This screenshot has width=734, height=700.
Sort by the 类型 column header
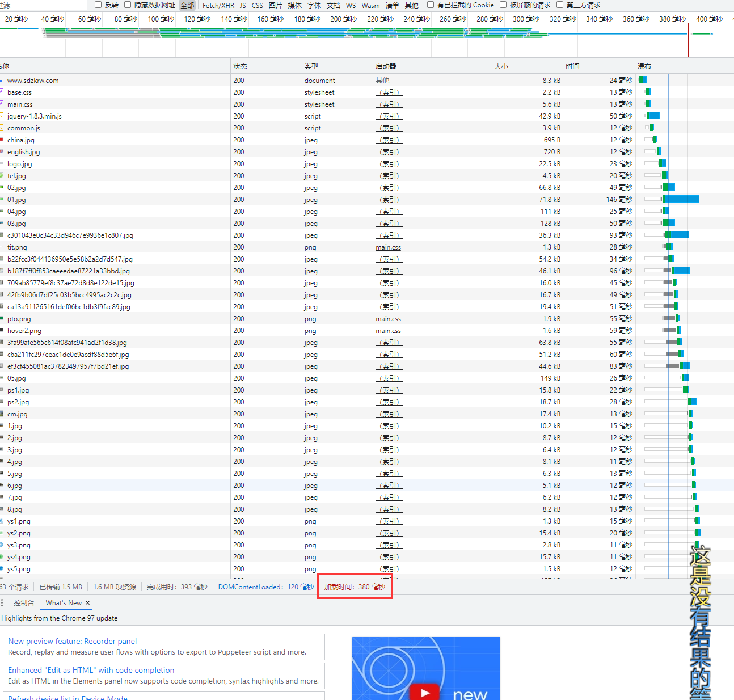coord(337,66)
